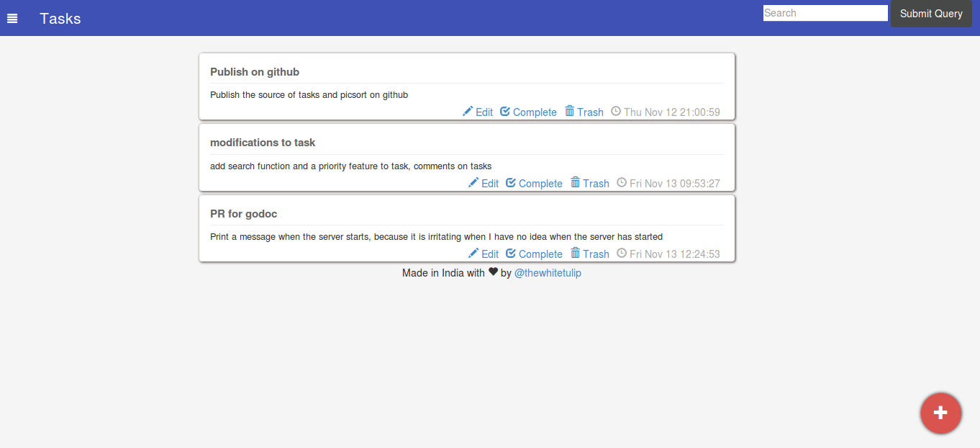Click description starting 'Print a message when the server starts'
This screenshot has width=980, height=448.
click(436, 237)
